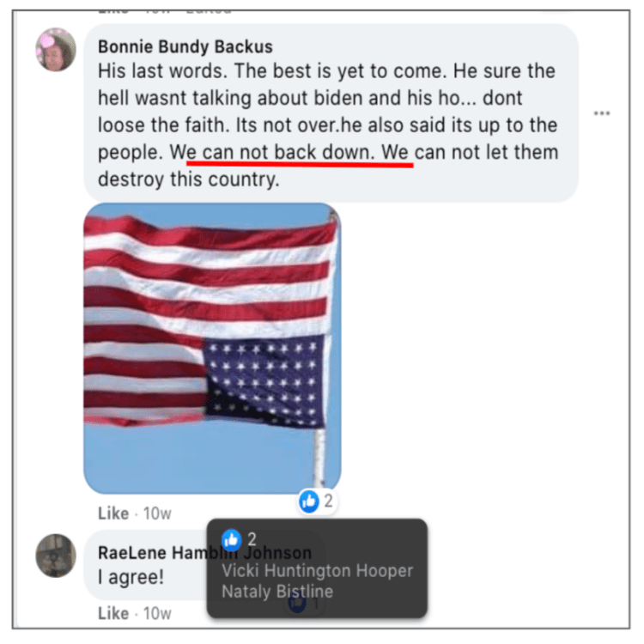The image size is (644, 644).
Task: Click the red-underlined phrase "We can not back down"
Action: click(x=272, y=152)
